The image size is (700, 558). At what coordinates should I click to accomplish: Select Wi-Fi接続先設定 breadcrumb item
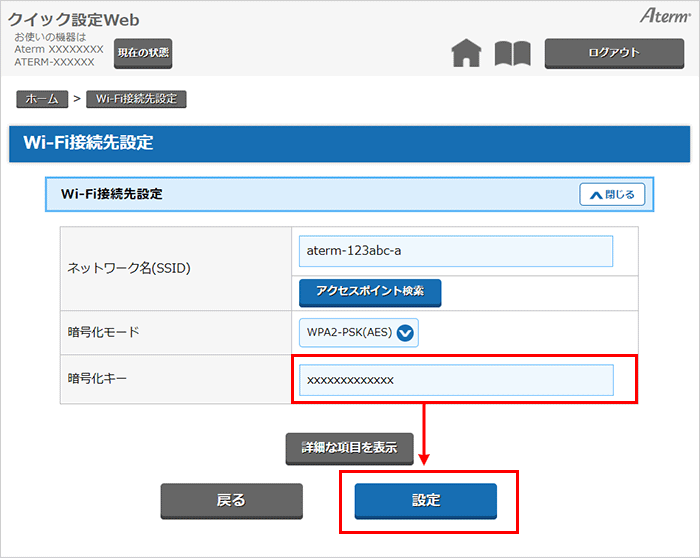coord(137,99)
